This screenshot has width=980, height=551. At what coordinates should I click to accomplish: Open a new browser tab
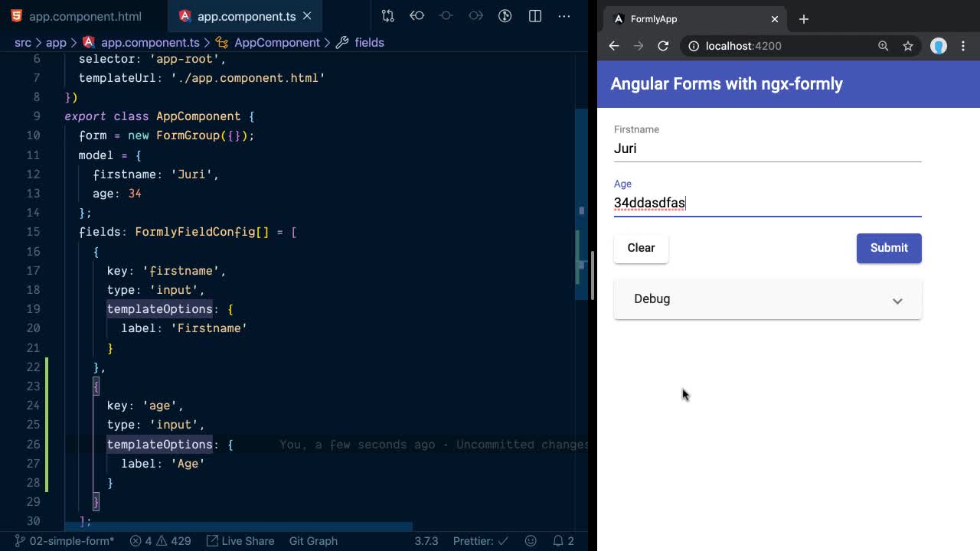click(x=803, y=19)
